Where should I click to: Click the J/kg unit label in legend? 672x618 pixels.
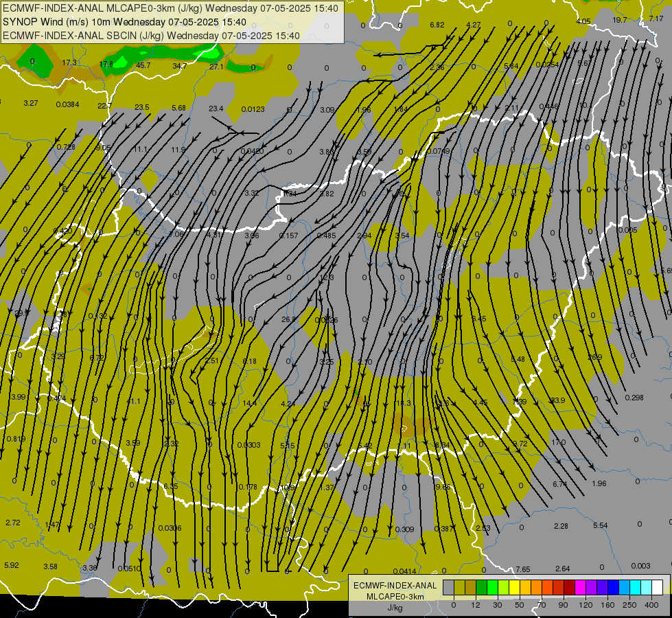click(x=395, y=608)
